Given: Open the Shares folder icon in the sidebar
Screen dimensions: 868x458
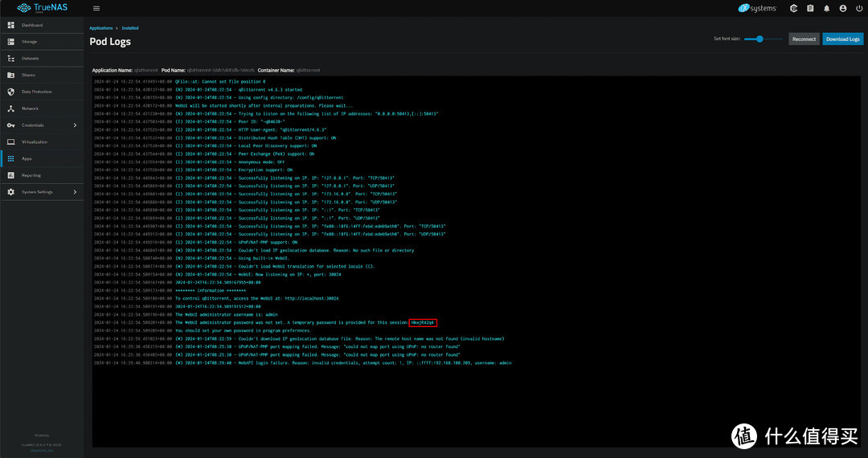Looking at the screenshot, I should pos(11,76).
